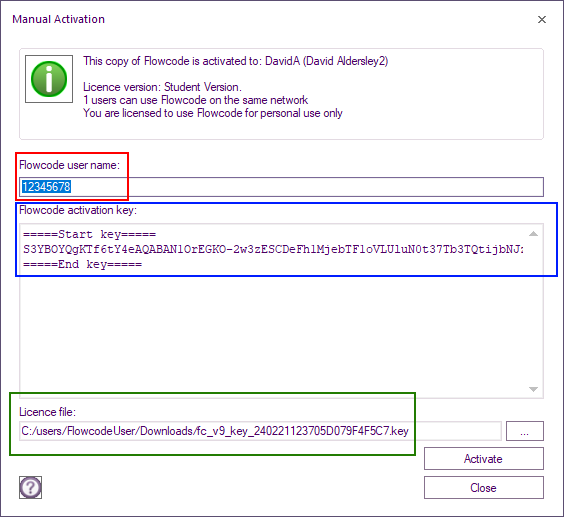Click the Activate button
The height and width of the screenshot is (517, 564).
point(483,459)
